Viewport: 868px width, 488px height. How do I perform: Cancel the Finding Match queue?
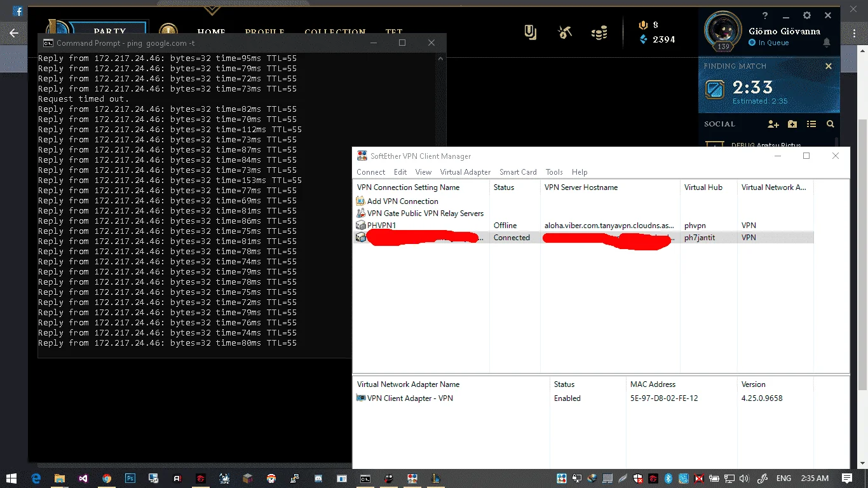[829, 66]
